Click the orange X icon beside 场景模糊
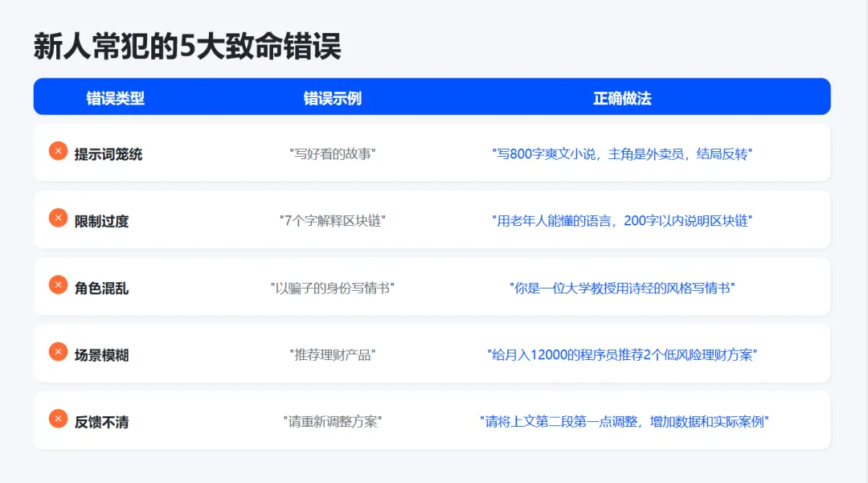868x483 pixels. [x=58, y=352]
